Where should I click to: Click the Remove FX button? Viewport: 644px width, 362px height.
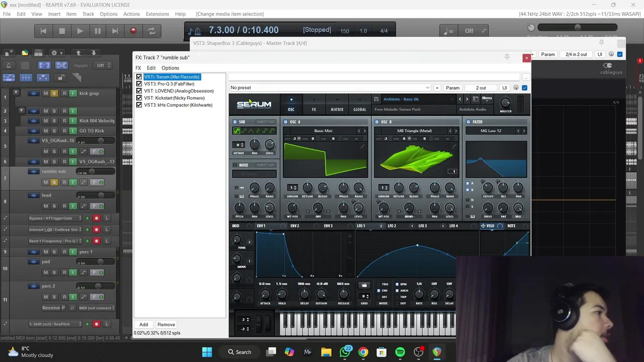pyautogui.click(x=166, y=324)
